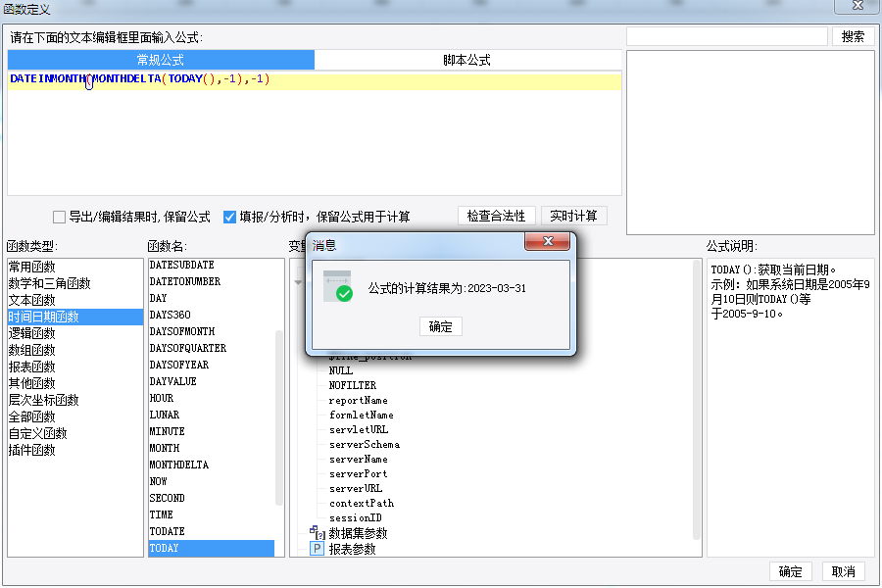Select NULL variable
Screen dimensions: 882x588
(341, 370)
